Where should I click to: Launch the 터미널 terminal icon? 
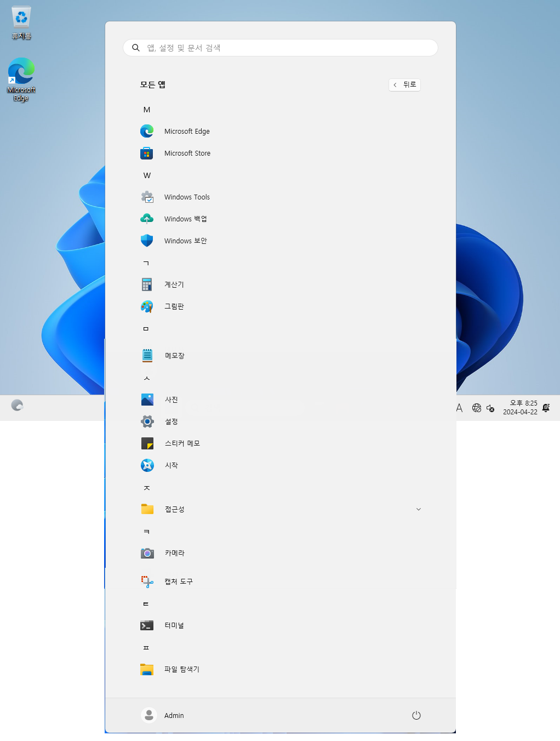tap(147, 625)
